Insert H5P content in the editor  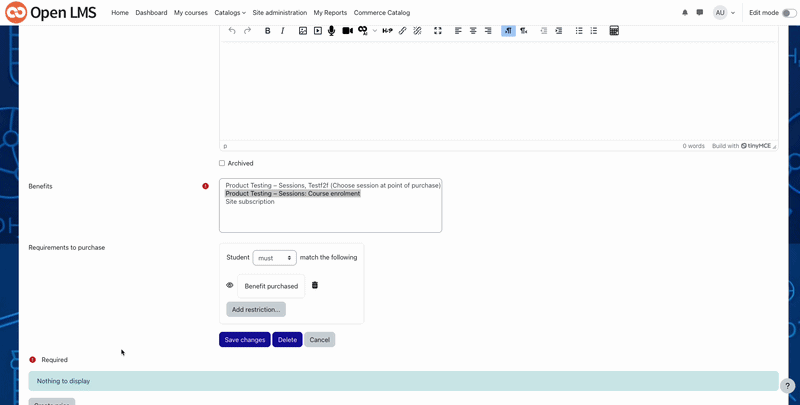(387, 31)
